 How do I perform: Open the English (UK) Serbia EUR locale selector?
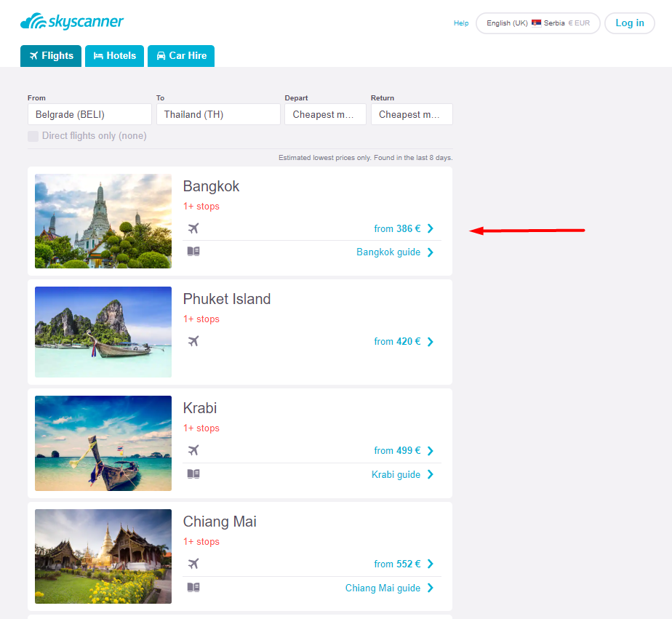(x=538, y=23)
